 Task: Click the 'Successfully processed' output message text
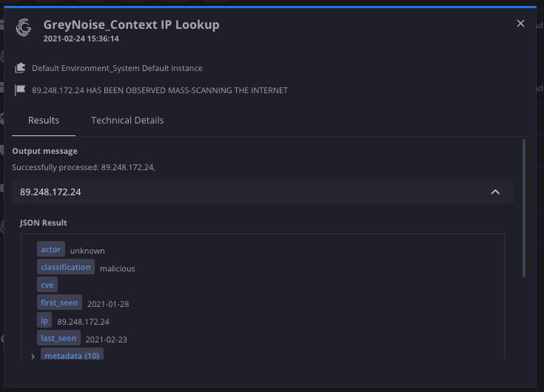84,167
